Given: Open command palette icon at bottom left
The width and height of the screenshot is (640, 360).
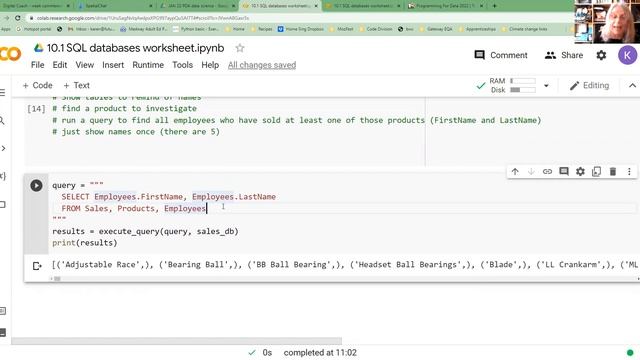Looking at the screenshot, I should coord(2,311).
